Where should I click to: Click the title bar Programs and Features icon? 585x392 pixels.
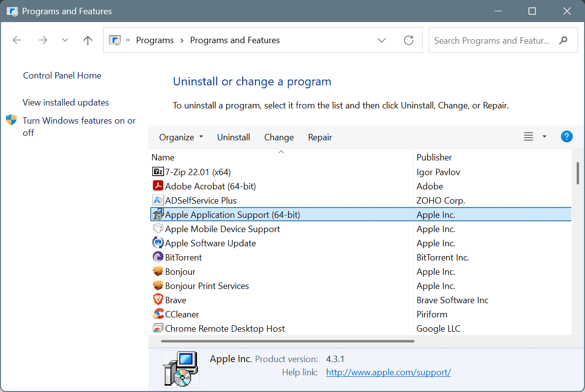click(x=12, y=11)
